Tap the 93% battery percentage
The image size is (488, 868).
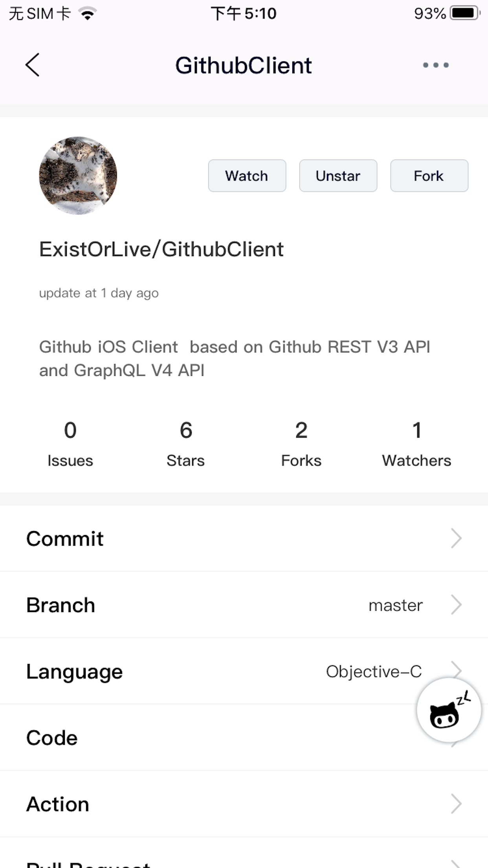click(430, 14)
